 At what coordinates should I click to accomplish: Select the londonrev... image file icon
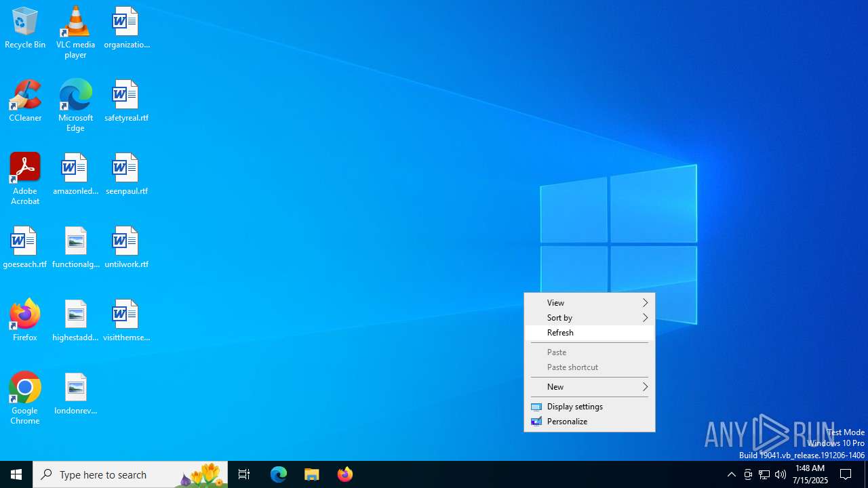pos(75,394)
